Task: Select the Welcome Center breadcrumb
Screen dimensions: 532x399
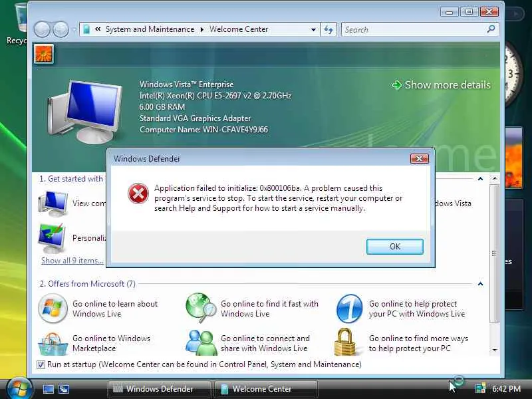Action: [239, 29]
